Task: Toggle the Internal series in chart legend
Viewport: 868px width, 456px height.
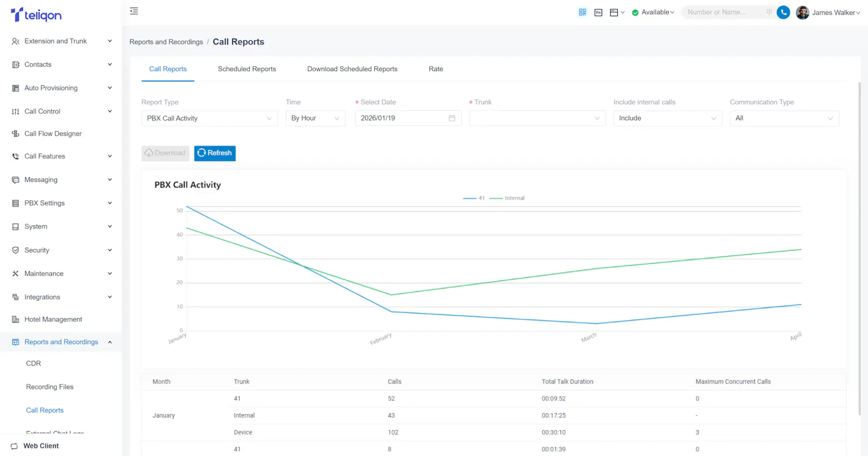Action: coord(507,198)
